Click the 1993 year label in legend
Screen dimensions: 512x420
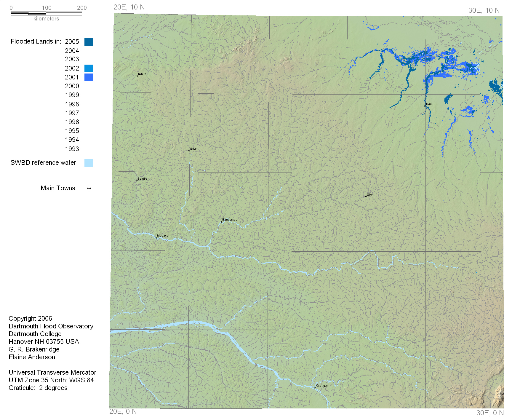(72, 149)
